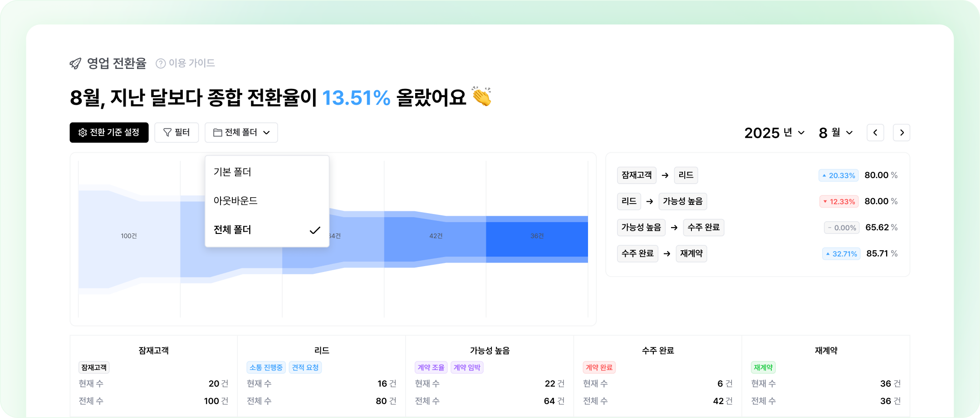Click the checkmark next to 전체 폴더
This screenshot has height=418, width=980.
pyautogui.click(x=315, y=230)
